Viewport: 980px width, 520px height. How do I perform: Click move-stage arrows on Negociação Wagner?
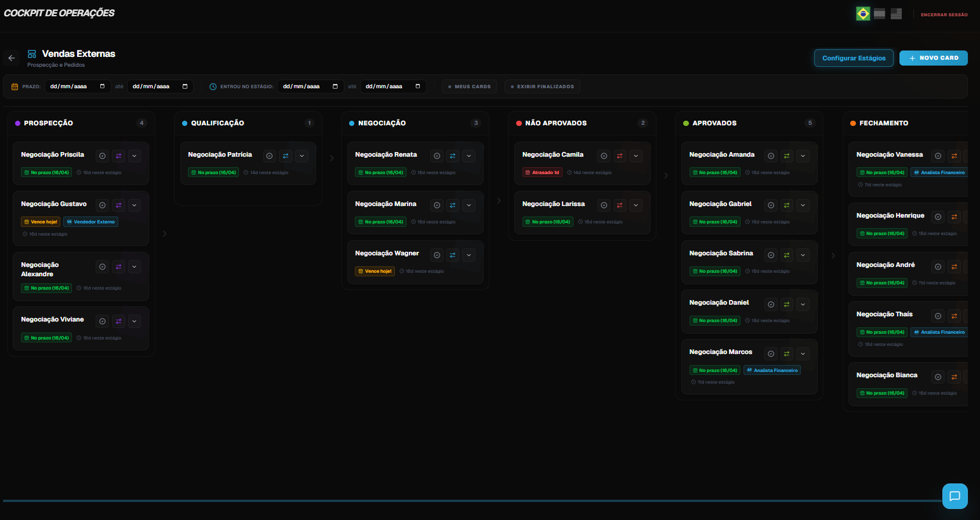[453, 255]
